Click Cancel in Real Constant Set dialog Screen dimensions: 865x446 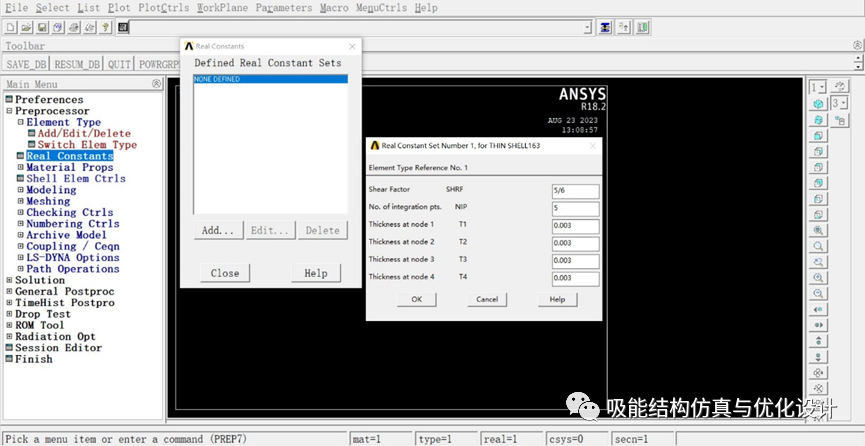(487, 299)
